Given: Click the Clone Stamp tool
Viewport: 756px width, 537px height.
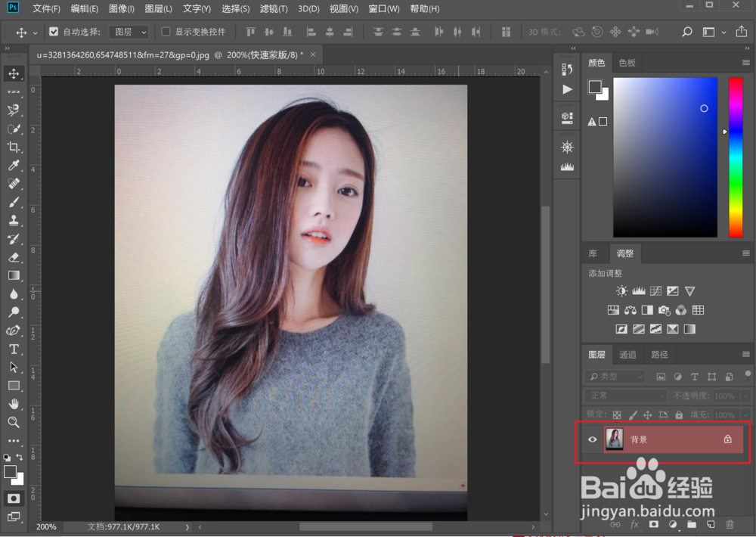Looking at the screenshot, I should coord(14,221).
